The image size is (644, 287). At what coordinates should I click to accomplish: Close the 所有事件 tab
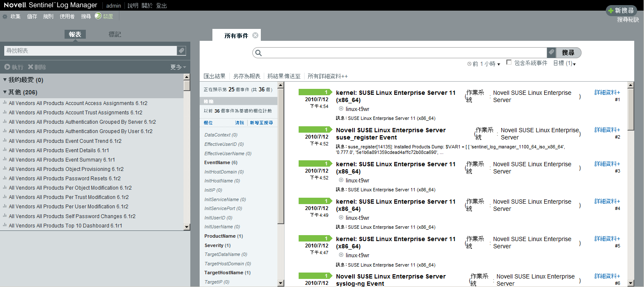tap(255, 35)
